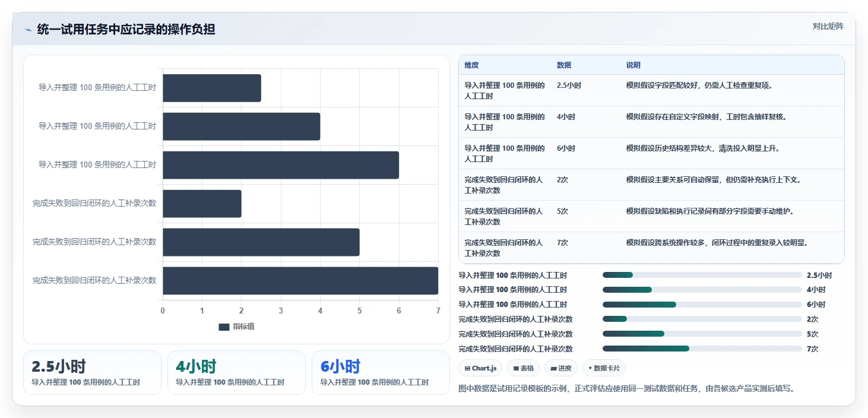Click the progress bar labeled 6小时
Image resolution: width=868 pixels, height=418 pixels.
(x=702, y=305)
